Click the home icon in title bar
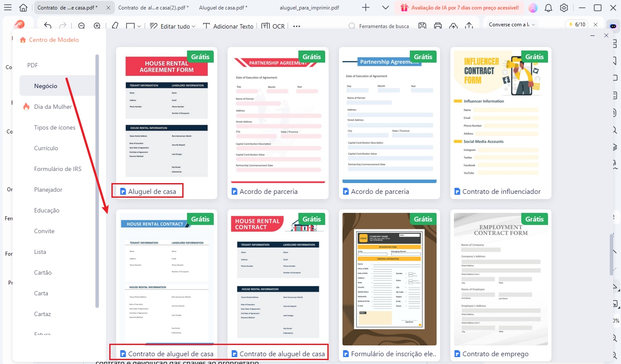 click(x=23, y=8)
